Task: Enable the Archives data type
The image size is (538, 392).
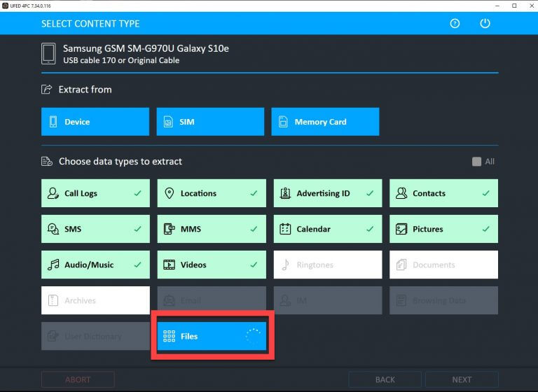Action: 95,300
